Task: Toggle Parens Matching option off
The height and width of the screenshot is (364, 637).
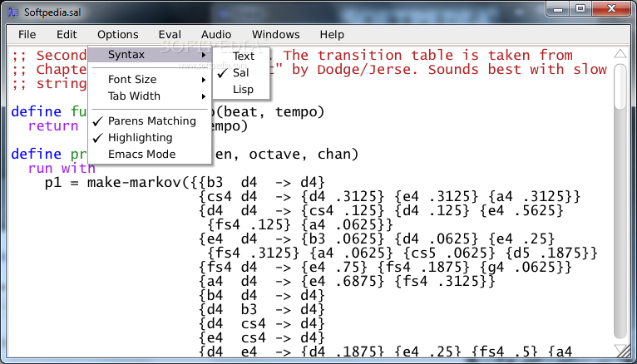Action: click(150, 121)
